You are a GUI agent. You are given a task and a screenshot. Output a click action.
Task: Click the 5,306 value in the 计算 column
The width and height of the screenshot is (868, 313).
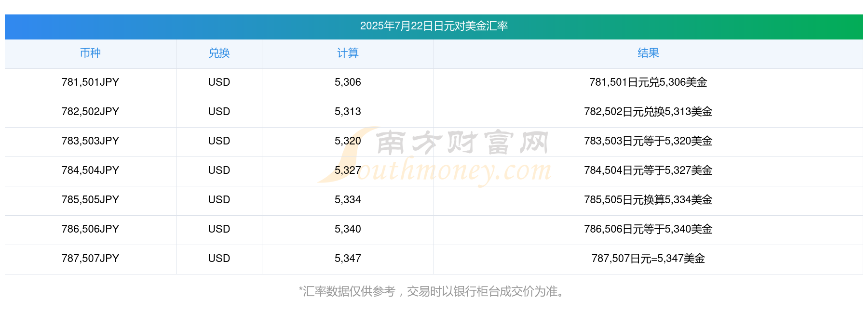(348, 82)
